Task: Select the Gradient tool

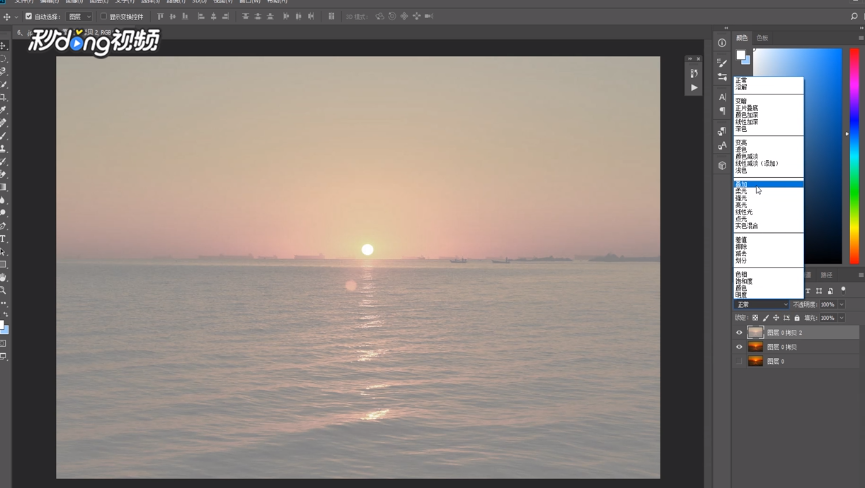Action: pyautogui.click(x=3, y=187)
